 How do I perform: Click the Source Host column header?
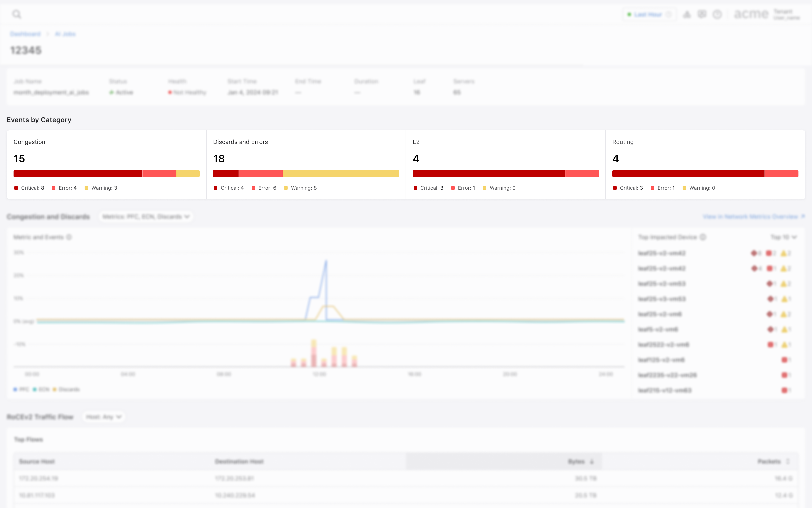click(x=37, y=462)
